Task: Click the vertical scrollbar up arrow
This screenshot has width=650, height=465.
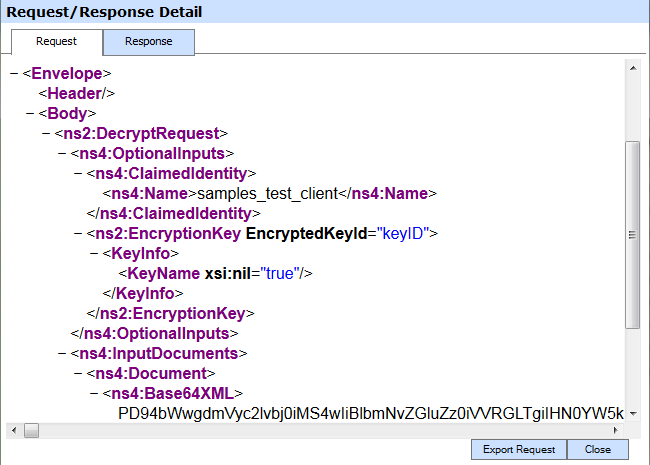Action: point(632,68)
